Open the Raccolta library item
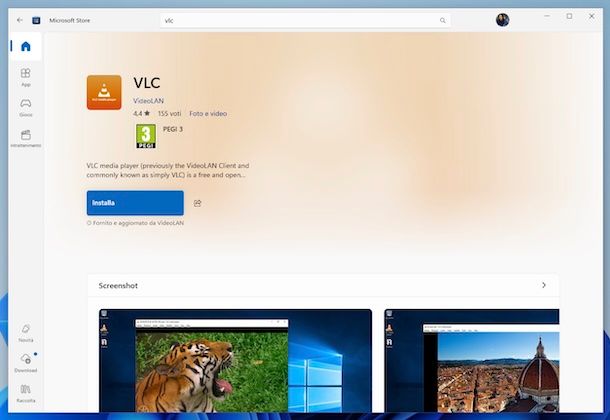This screenshot has height=420, width=610. click(x=26, y=393)
